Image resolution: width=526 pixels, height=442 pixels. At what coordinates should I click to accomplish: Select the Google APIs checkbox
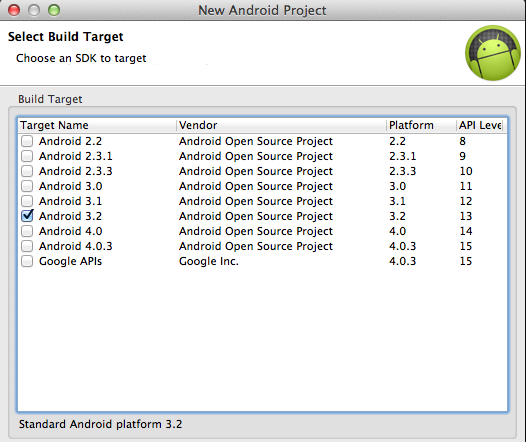pos(27,261)
